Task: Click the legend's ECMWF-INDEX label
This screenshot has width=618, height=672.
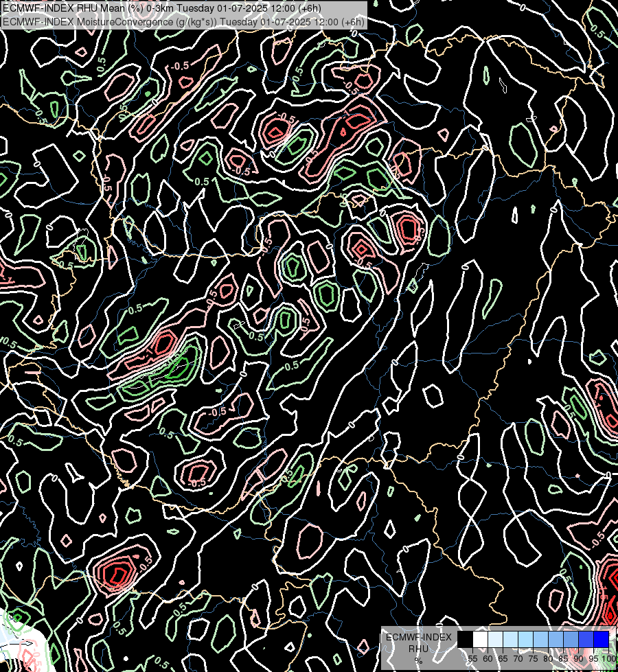Action: coord(419,637)
